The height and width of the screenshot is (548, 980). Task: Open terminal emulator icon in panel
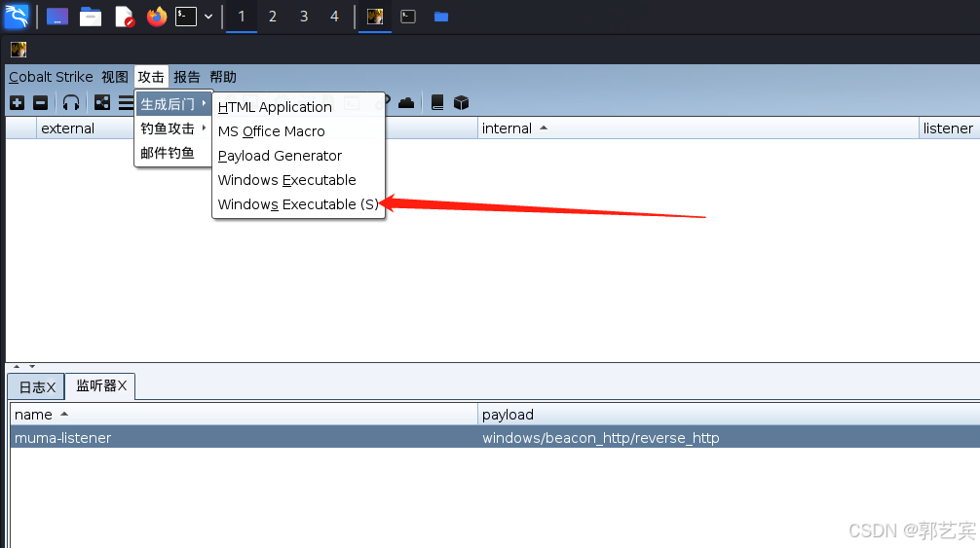click(186, 17)
